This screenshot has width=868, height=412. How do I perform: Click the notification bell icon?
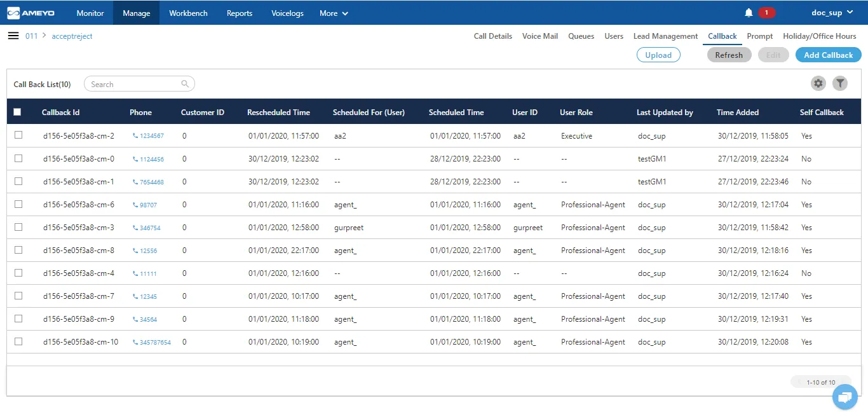(x=749, y=13)
